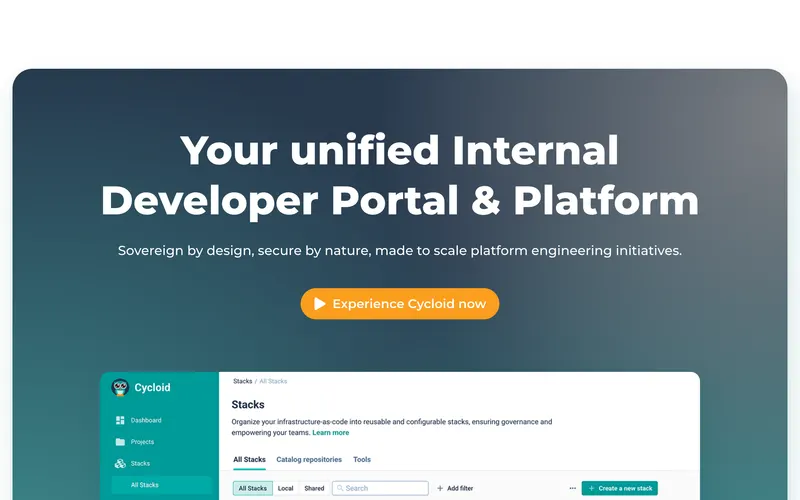Click the hero headline Your unified Internal
The image size is (800, 500).
pos(399,151)
